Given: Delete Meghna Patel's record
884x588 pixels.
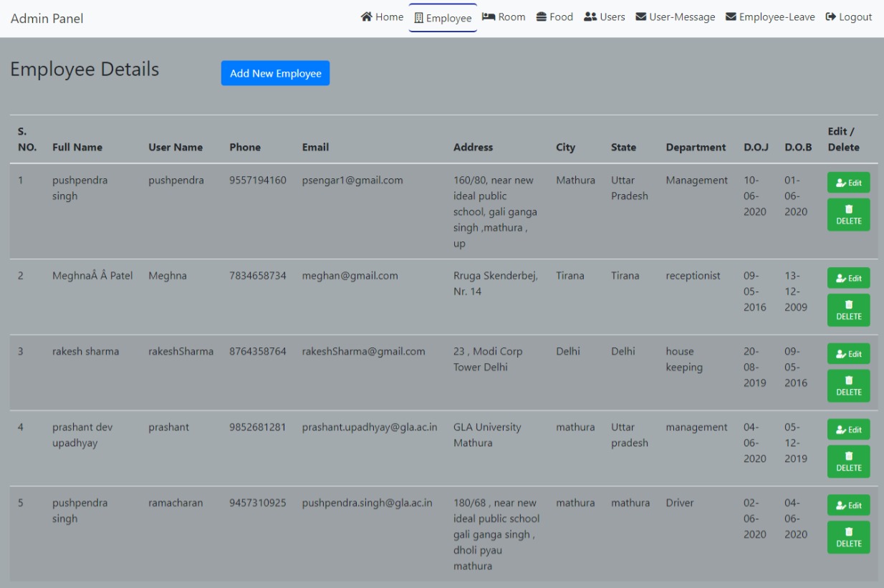Looking at the screenshot, I should [849, 310].
